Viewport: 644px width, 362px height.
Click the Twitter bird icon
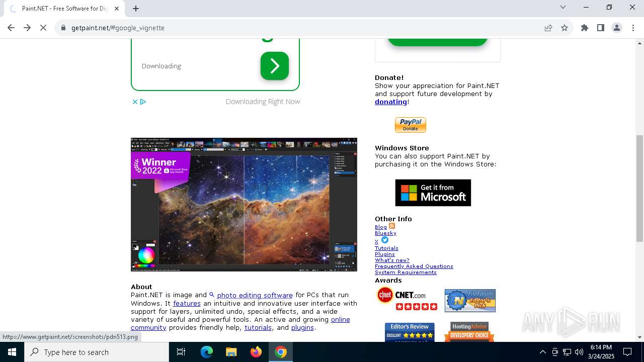pyautogui.click(x=385, y=240)
